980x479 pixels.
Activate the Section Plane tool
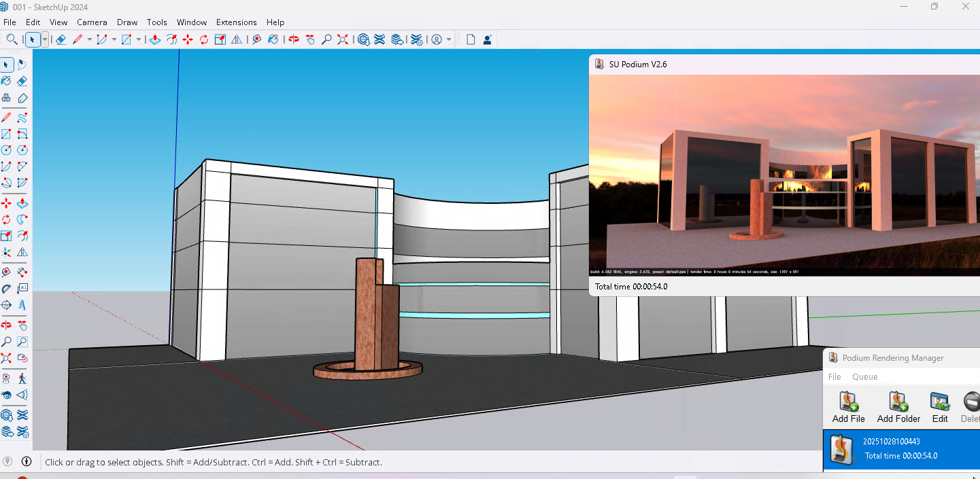[6, 305]
